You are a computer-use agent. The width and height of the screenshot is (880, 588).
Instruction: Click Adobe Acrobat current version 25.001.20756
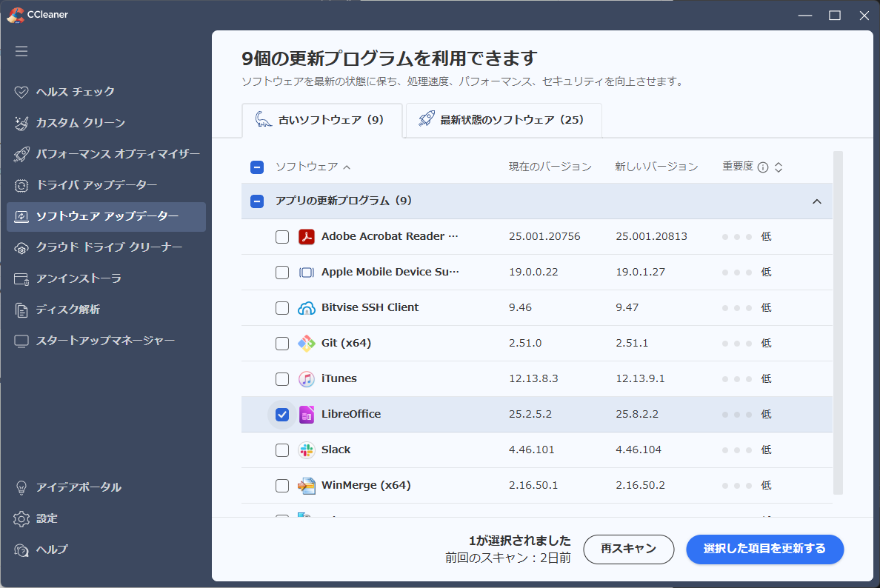tap(544, 237)
